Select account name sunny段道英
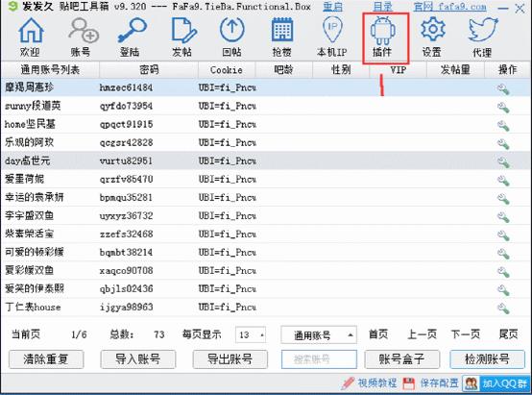 [x=33, y=106]
